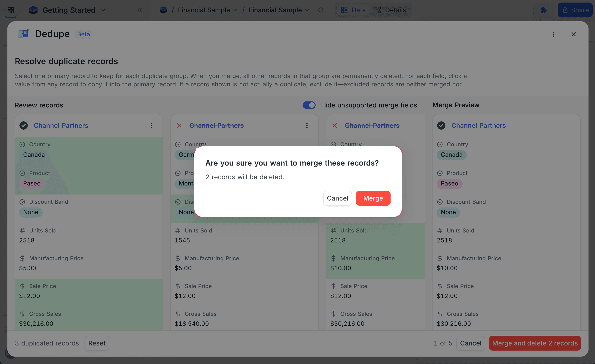Collapse sidebar with double chevron icon
The width and height of the screenshot is (595, 364).
(x=140, y=10)
